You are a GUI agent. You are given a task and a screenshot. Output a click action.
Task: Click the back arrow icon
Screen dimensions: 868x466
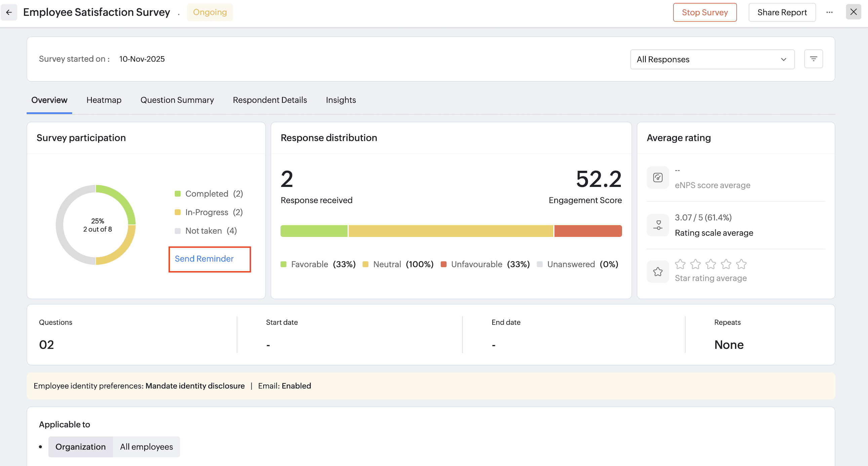click(9, 12)
